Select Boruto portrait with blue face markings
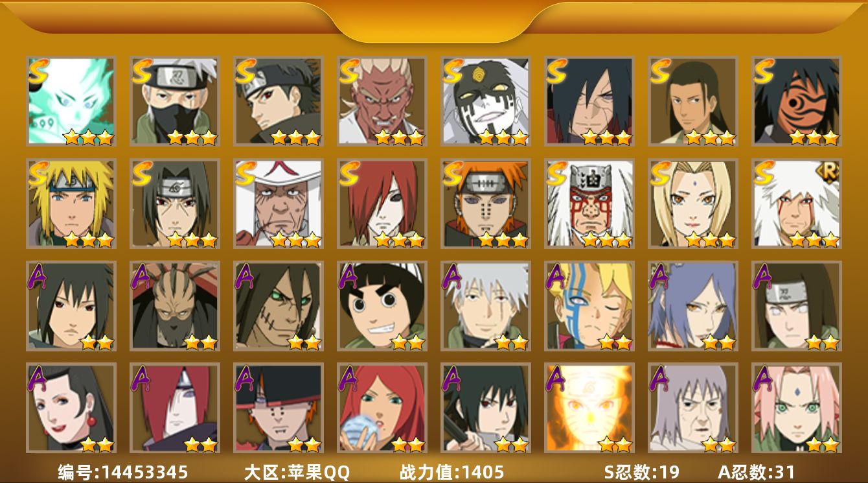Image resolution: width=868 pixels, height=483 pixels. tap(589, 306)
